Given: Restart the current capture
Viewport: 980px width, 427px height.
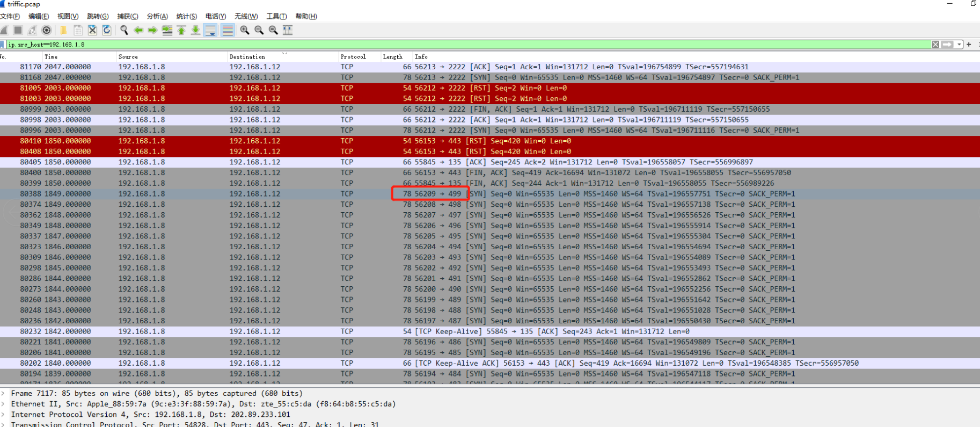Looking at the screenshot, I should tap(32, 30).
